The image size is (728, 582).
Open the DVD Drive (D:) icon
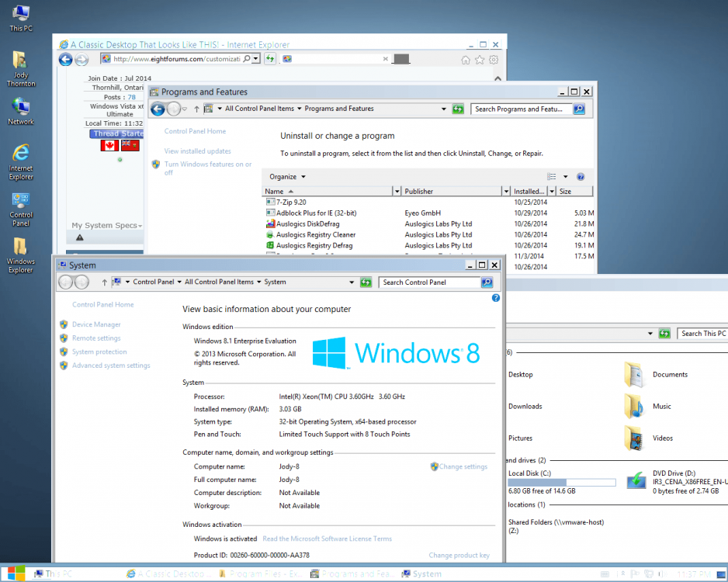(636, 480)
